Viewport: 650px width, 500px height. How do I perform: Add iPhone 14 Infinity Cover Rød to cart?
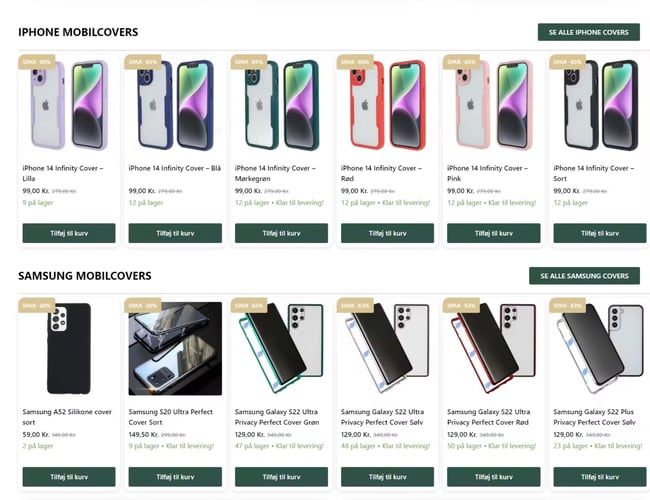(387, 233)
